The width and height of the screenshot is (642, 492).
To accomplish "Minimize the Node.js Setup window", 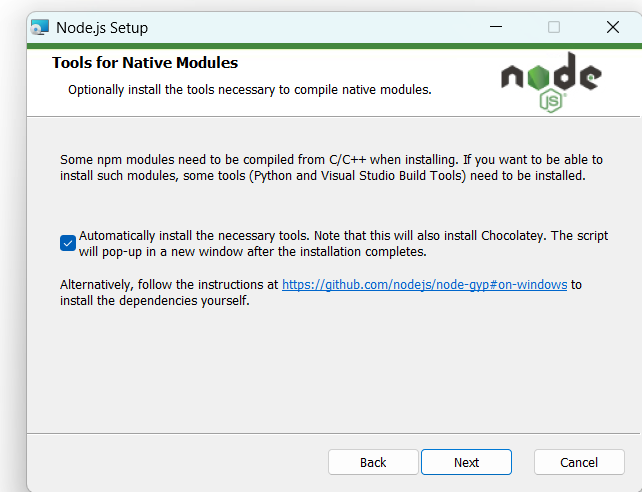I will pos(496,27).
